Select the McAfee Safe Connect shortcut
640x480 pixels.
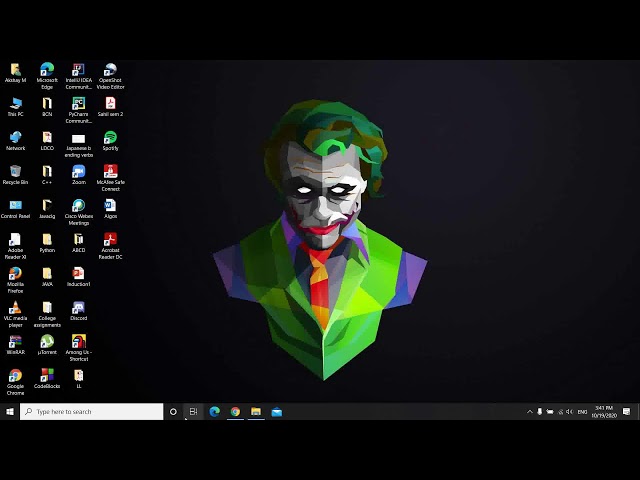coord(110,178)
